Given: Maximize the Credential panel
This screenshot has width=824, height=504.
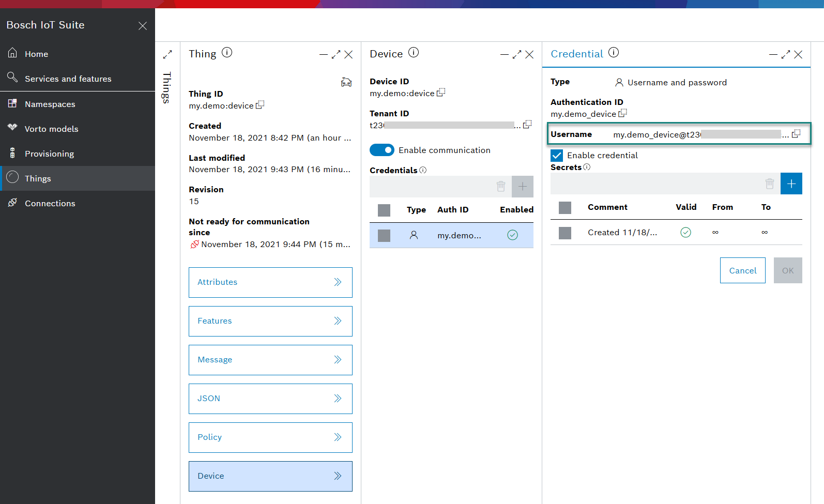Looking at the screenshot, I should click(x=786, y=54).
